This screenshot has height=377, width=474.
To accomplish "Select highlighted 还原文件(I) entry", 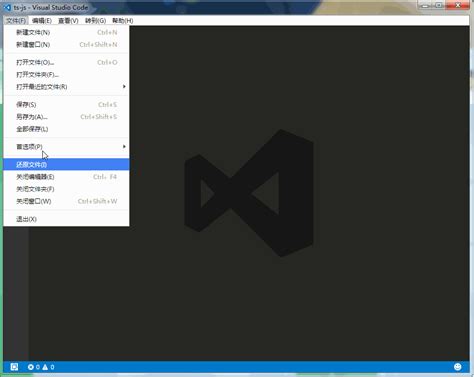I will [66, 165].
